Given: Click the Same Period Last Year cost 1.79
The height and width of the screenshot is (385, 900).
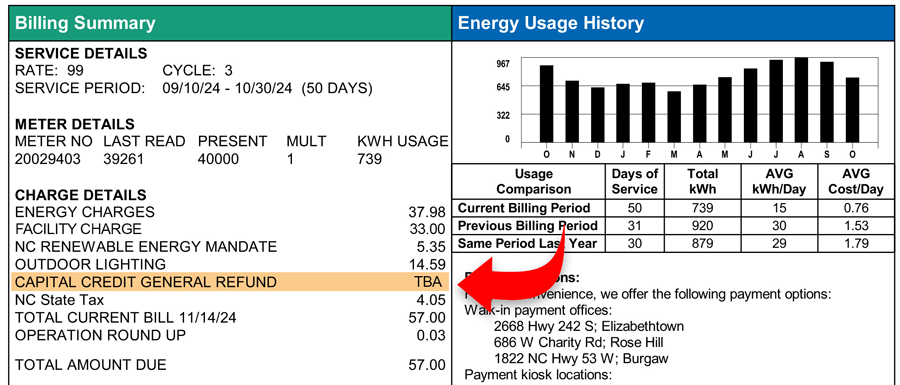Looking at the screenshot, I should [856, 243].
